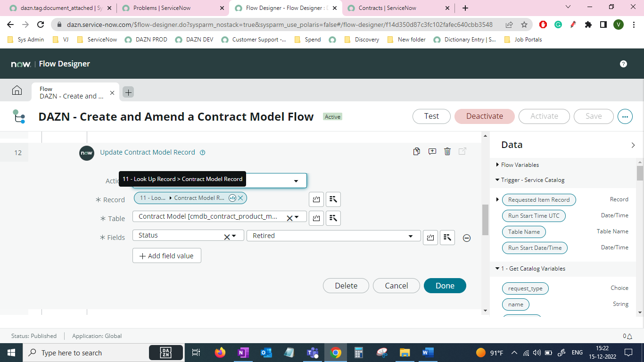Click the Activate button
Screen dimensions: 644x362
(x=544, y=116)
